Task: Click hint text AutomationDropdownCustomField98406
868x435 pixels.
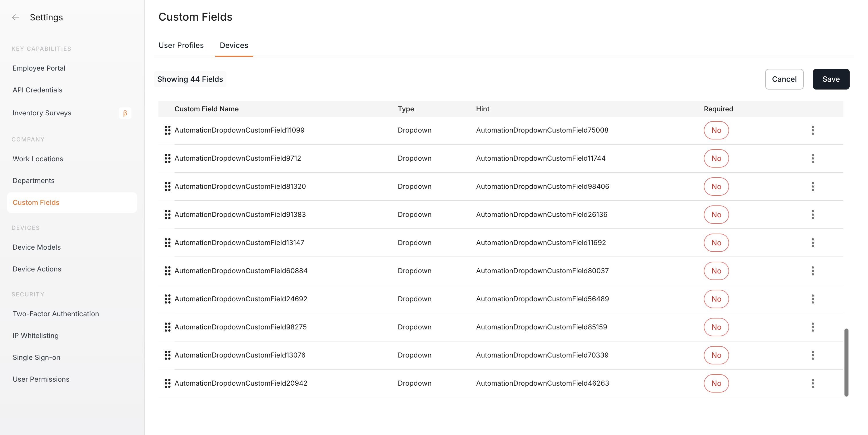Action: (542, 187)
